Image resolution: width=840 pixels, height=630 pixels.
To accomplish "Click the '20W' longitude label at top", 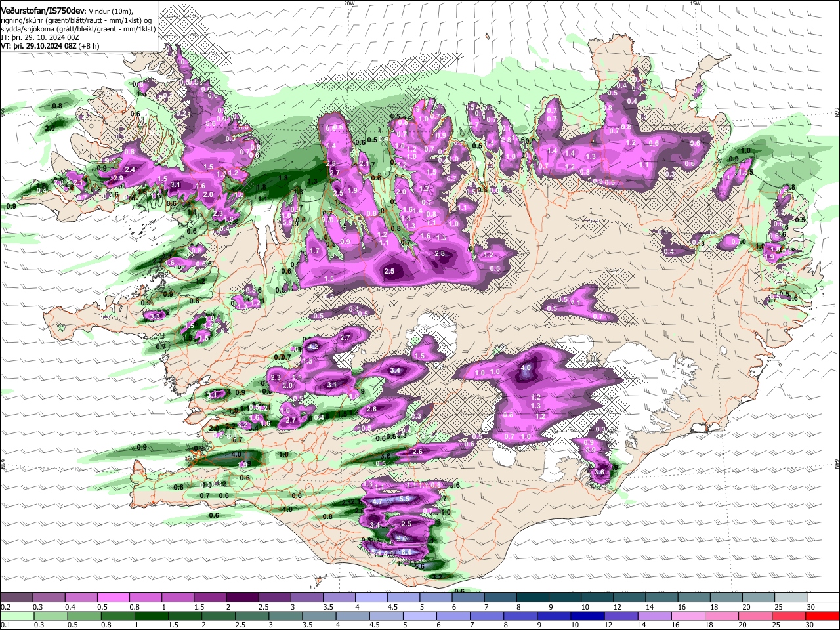I will coord(349,3).
